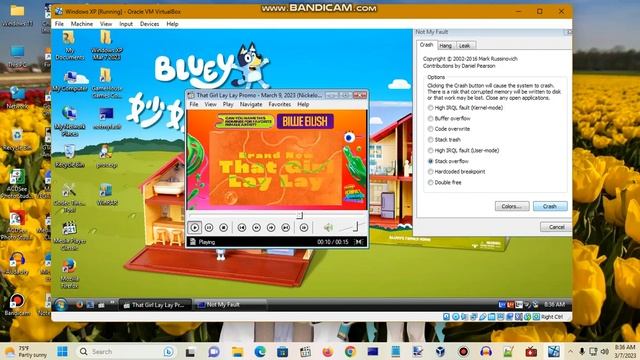The width and height of the screenshot is (640, 360).
Task: Open Media Player Classic desktop shortcut
Action: click(69, 236)
